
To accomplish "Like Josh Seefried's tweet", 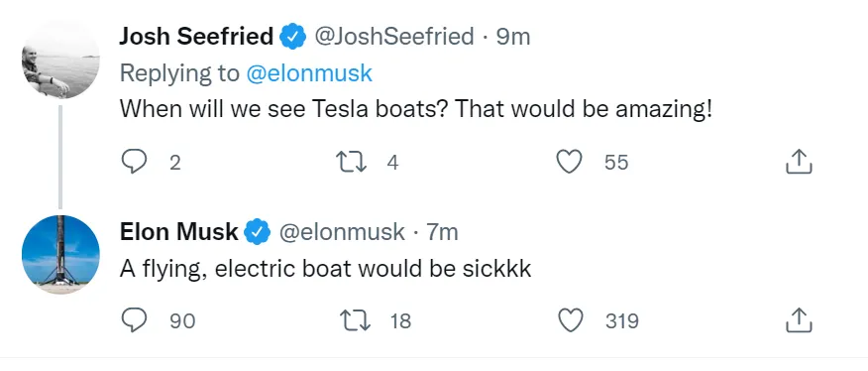I will (x=569, y=163).
